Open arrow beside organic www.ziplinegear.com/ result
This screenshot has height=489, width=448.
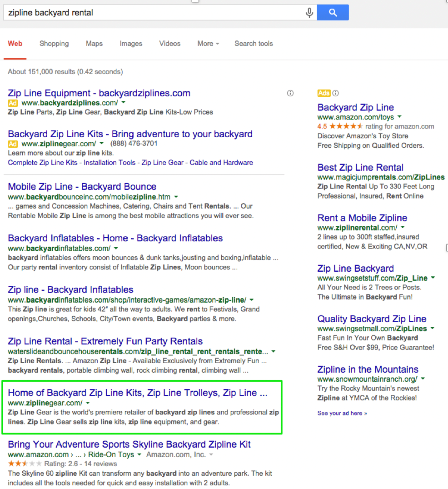coord(88,403)
